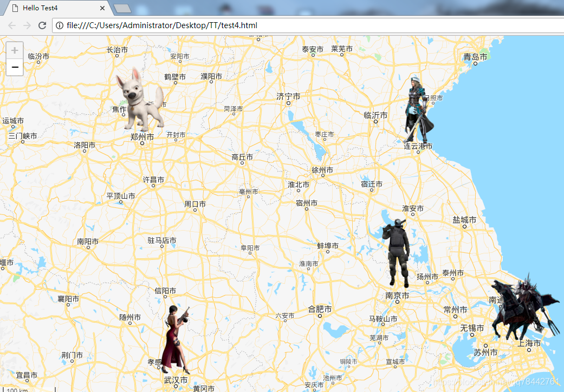
Task: Click the 芜湖市 city label
Action: (379, 338)
